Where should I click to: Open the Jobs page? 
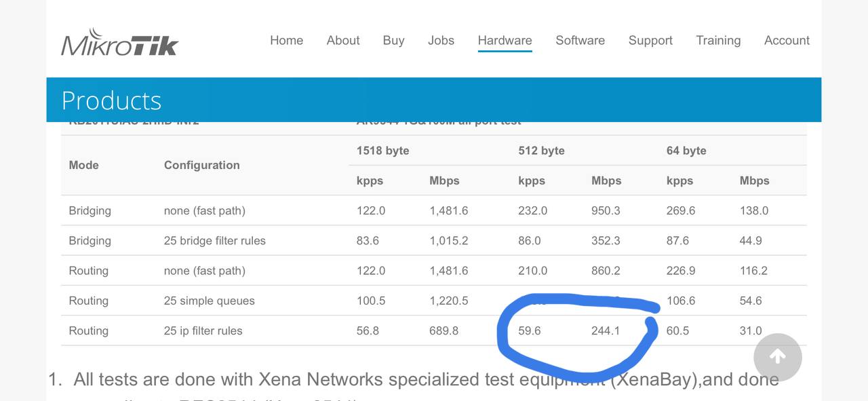tap(441, 40)
